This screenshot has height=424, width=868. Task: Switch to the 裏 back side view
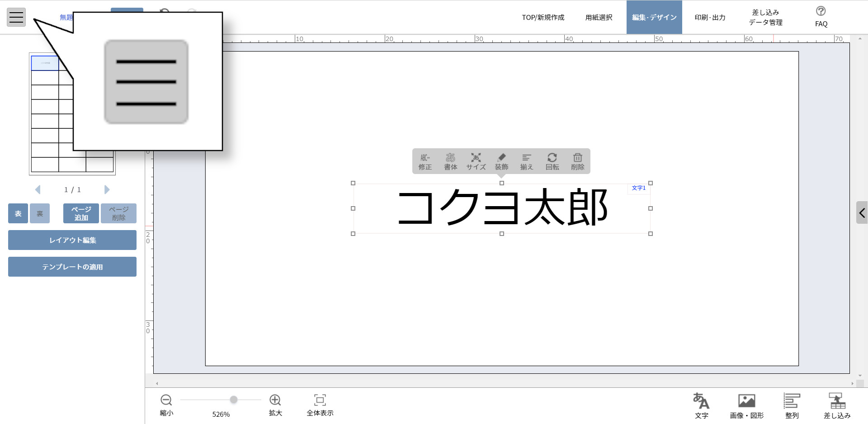click(39, 213)
